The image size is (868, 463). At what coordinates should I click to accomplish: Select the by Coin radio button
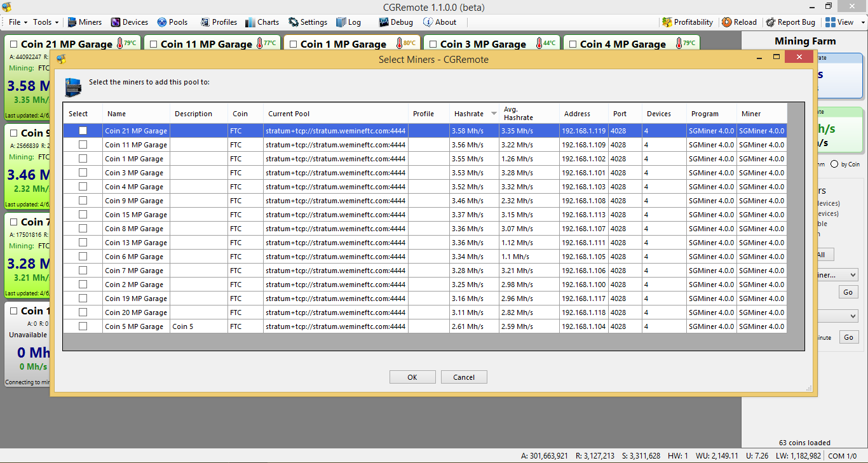834,164
